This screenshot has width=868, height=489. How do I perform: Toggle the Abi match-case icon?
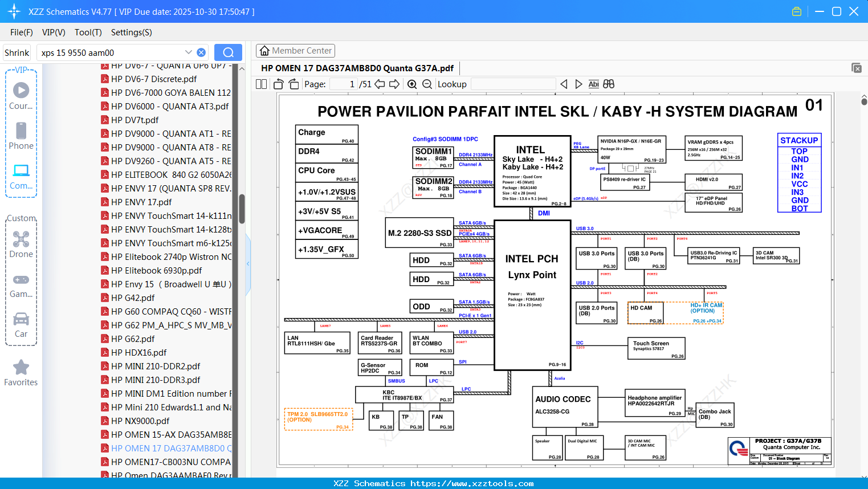[593, 84]
